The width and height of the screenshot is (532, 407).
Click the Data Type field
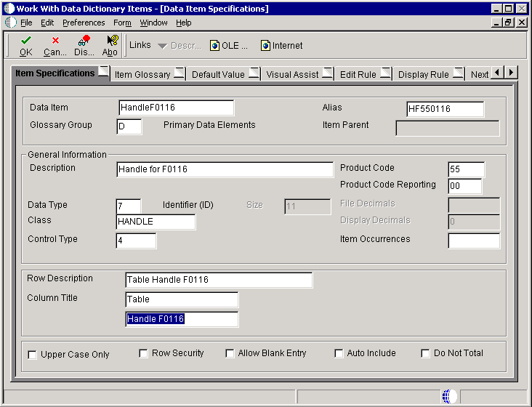(128, 206)
